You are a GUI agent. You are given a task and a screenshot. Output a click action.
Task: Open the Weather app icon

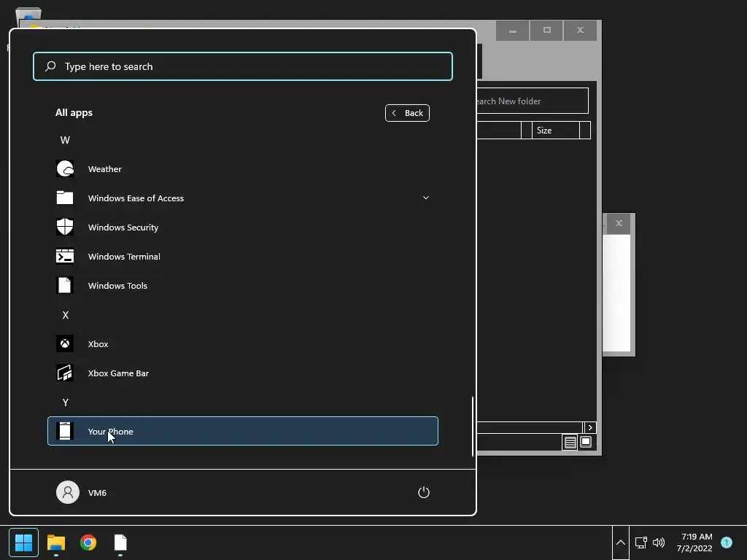[65, 168]
